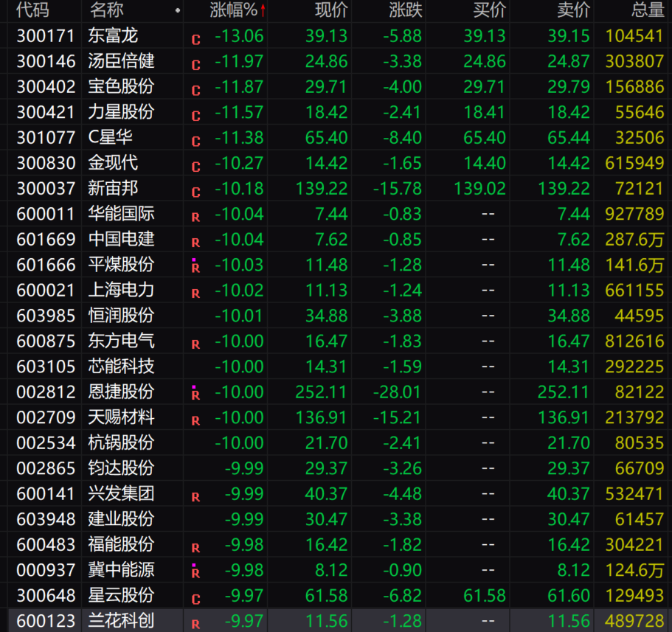
Task: Click the 代码 column header
Action: [x=32, y=10]
